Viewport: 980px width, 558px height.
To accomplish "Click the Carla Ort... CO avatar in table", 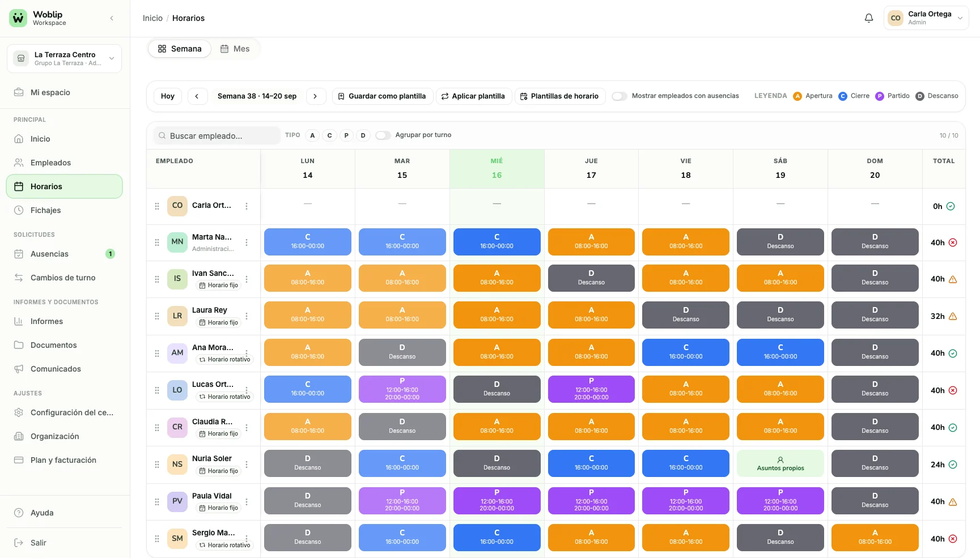I will (x=177, y=206).
